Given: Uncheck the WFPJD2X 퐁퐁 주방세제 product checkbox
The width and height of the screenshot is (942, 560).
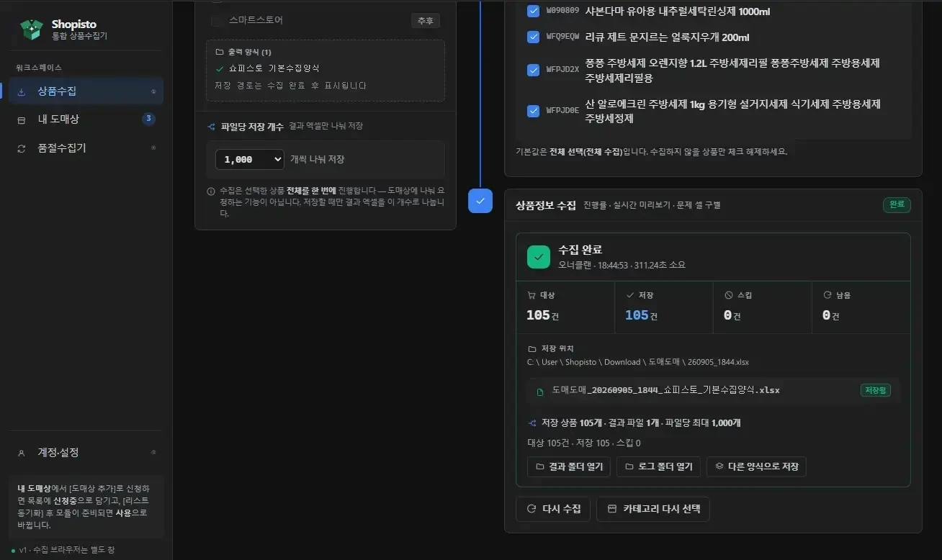Looking at the screenshot, I should tap(534, 70).
